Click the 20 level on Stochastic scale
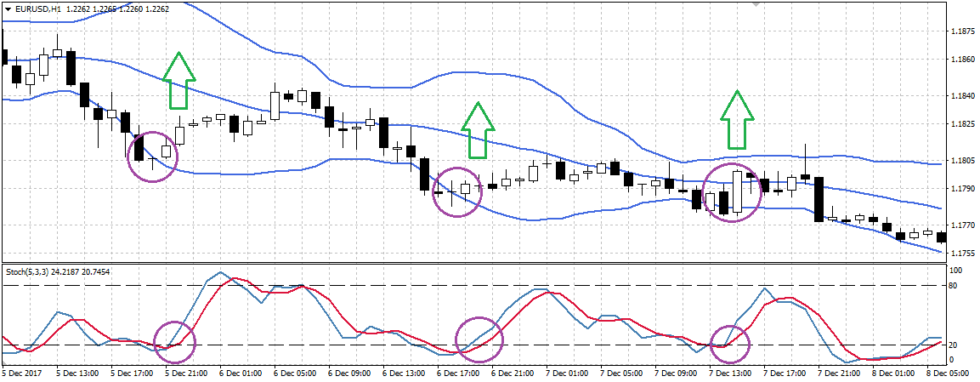 coord(955,345)
